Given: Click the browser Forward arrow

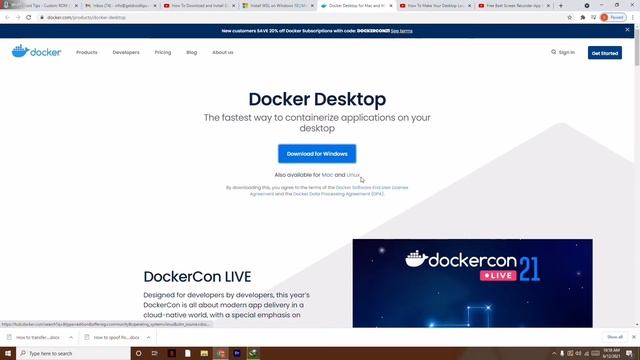Looking at the screenshot, I should click(x=18, y=18).
